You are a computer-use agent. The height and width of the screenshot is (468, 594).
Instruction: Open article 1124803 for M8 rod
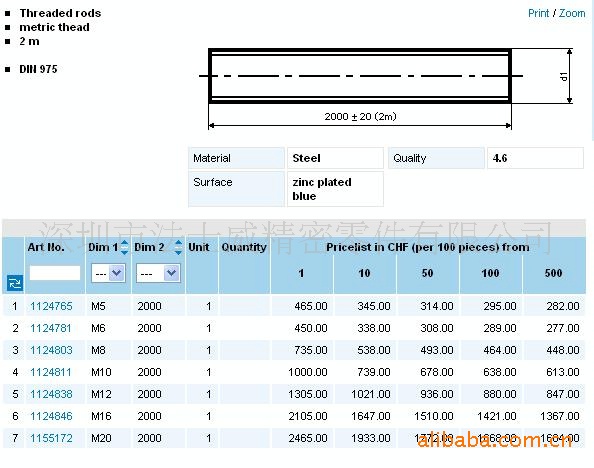pos(51,350)
